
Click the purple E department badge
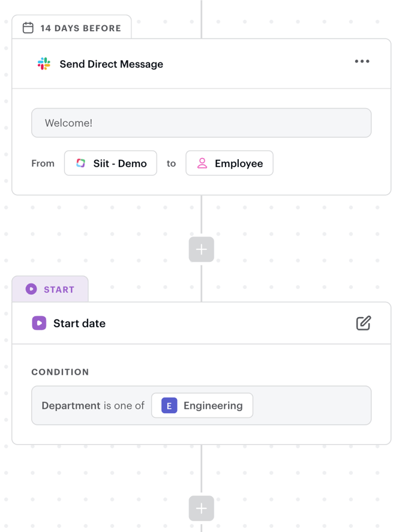pyautogui.click(x=169, y=405)
